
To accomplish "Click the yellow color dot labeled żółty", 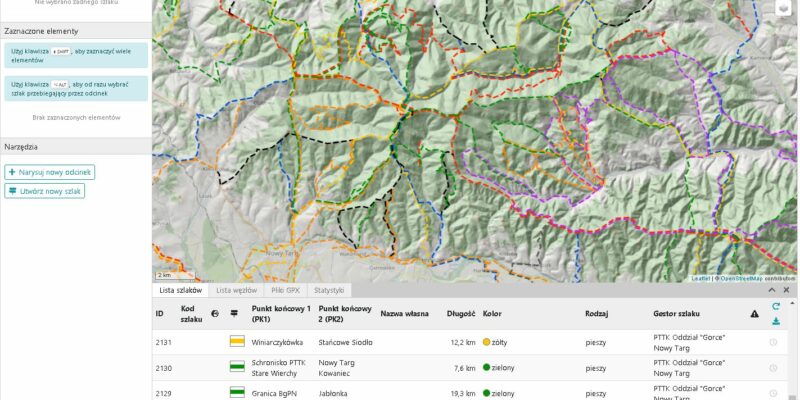I will (x=486, y=342).
